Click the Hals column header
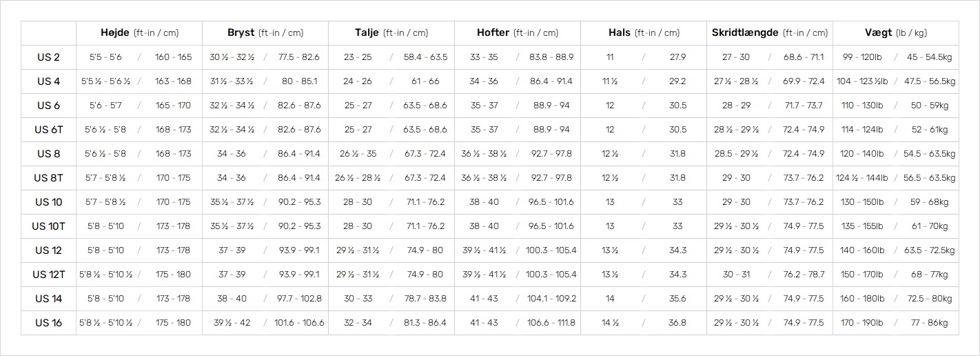Screen dimensions: 980x356 pyautogui.click(x=644, y=33)
